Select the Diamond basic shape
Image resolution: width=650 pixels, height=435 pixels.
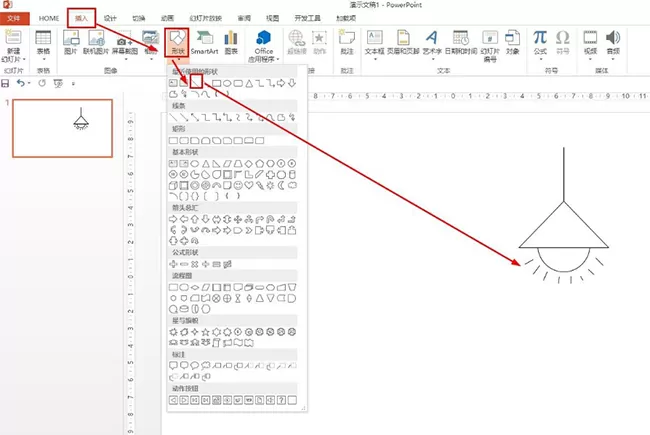[249, 163]
